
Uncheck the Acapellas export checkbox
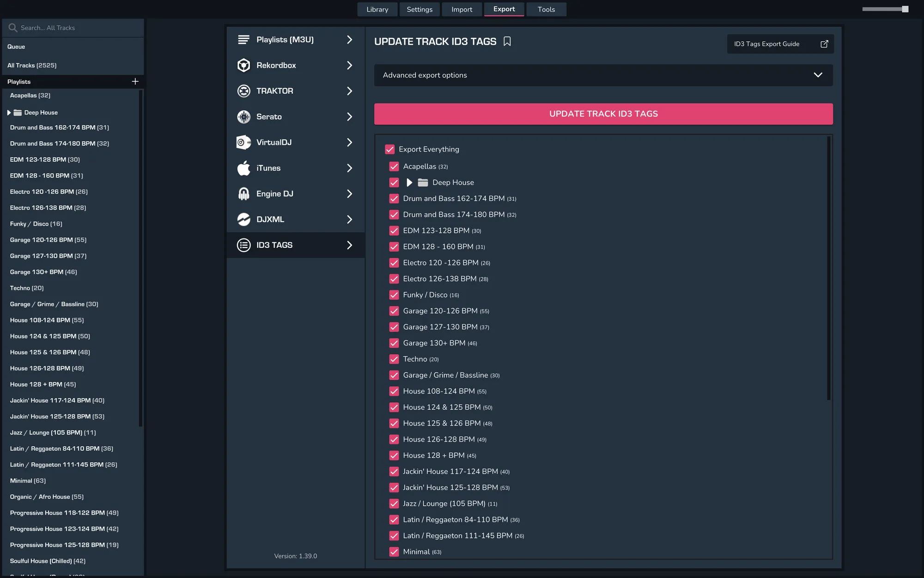click(x=394, y=166)
